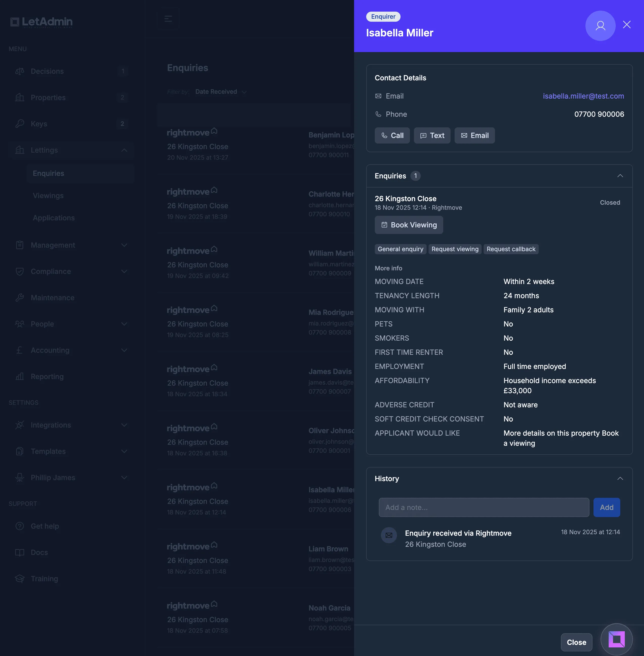Viewport: 644px width, 656px height.
Task: Collapse the Enquiries section in the side panel
Action: click(620, 176)
